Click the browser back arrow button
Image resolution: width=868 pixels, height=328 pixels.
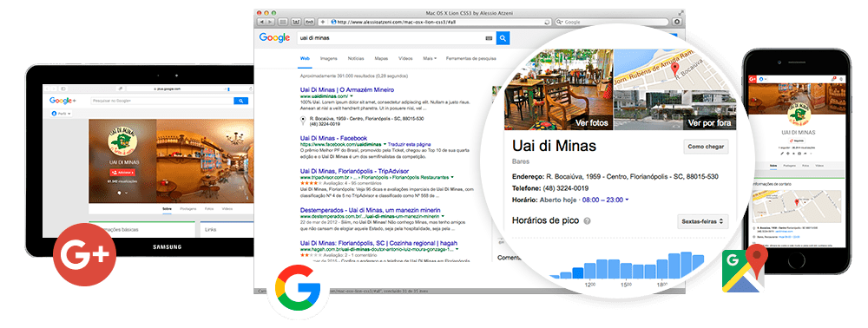[x=262, y=22]
